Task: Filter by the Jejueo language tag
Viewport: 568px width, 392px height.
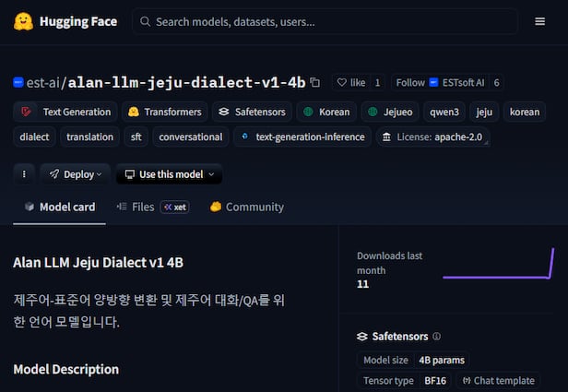Action: coord(391,112)
